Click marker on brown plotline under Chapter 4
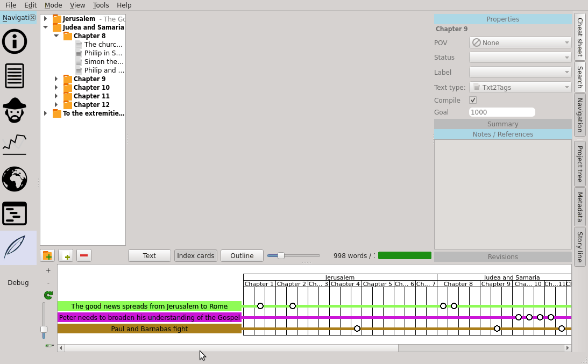The image size is (588, 364). (357, 329)
